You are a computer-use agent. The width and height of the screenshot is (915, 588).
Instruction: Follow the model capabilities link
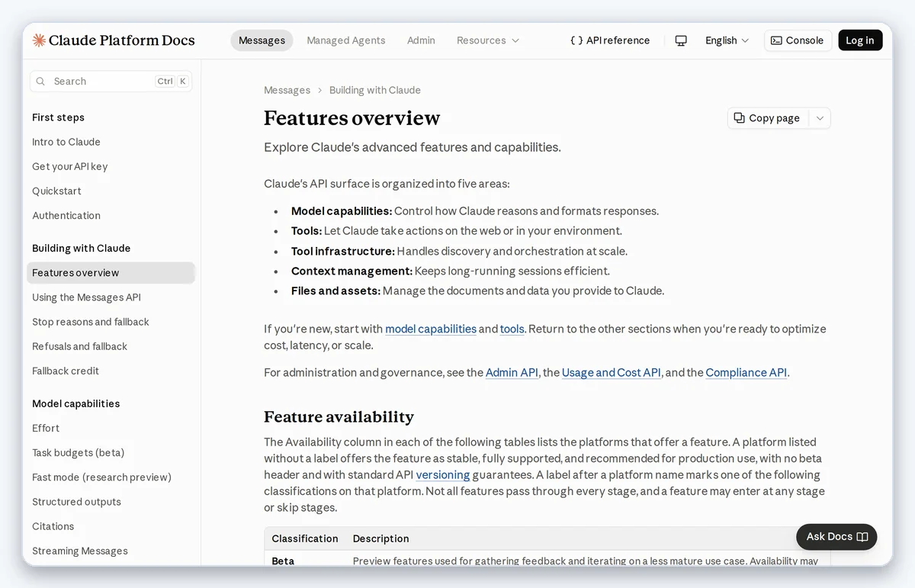click(x=431, y=329)
